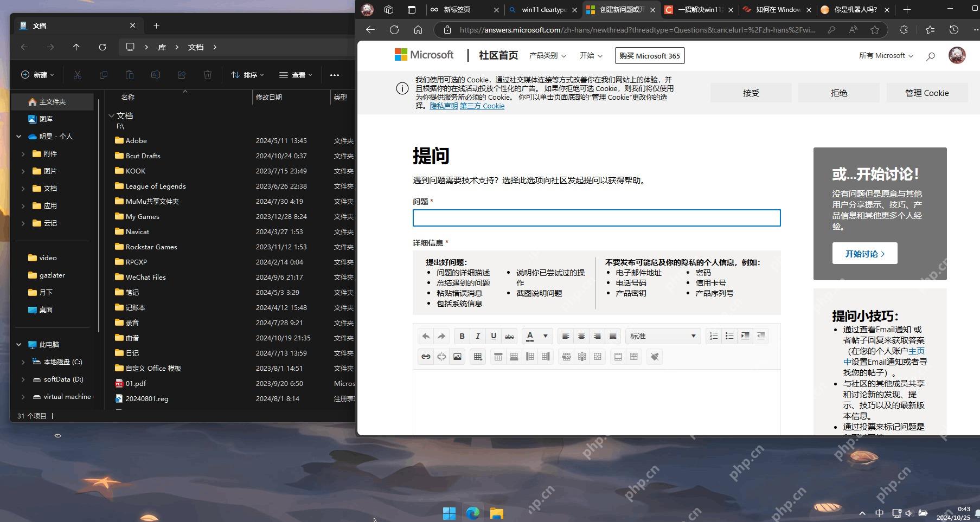Refresh the Edge browser page

point(394,30)
